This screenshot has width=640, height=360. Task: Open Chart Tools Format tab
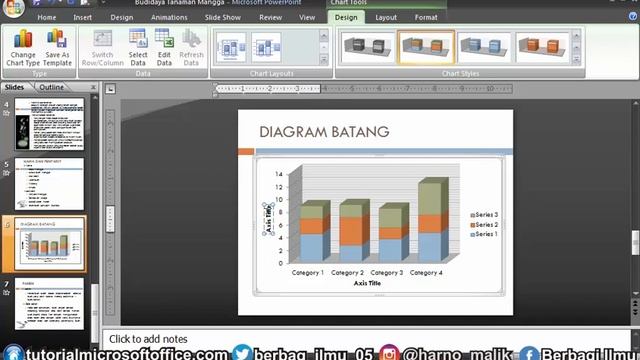pyautogui.click(x=426, y=17)
